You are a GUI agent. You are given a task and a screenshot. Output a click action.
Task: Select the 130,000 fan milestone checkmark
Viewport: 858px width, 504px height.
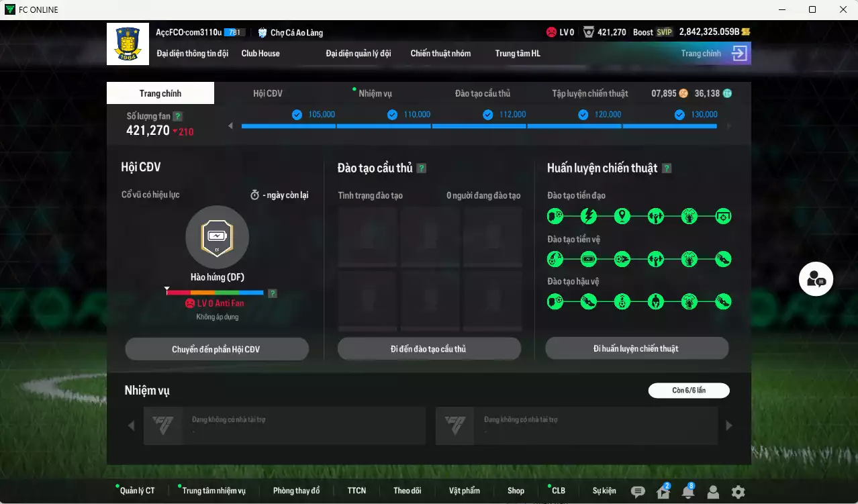point(679,115)
